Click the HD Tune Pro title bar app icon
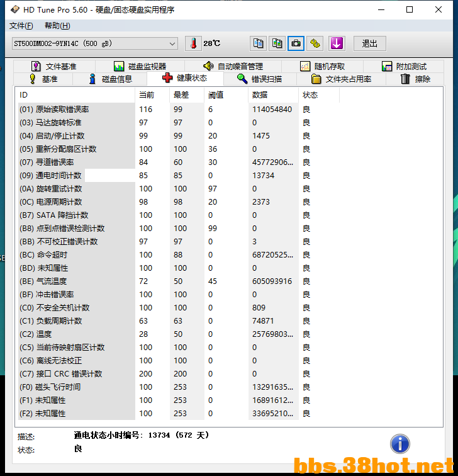458x476 pixels. click(15, 9)
